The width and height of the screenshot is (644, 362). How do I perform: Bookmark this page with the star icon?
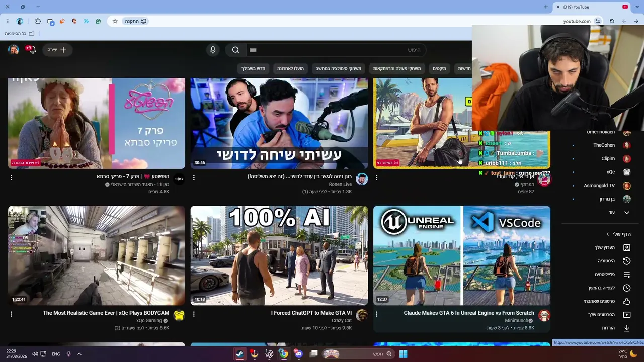pyautogui.click(x=115, y=21)
